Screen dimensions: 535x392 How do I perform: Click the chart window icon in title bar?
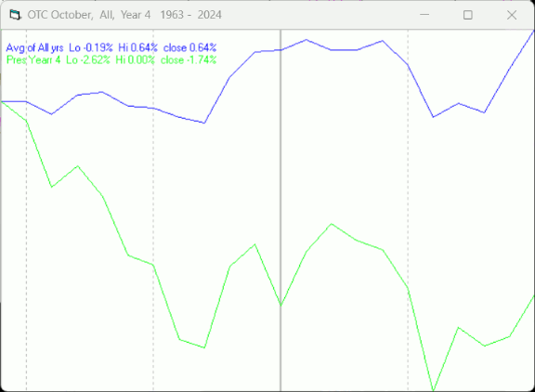point(15,15)
